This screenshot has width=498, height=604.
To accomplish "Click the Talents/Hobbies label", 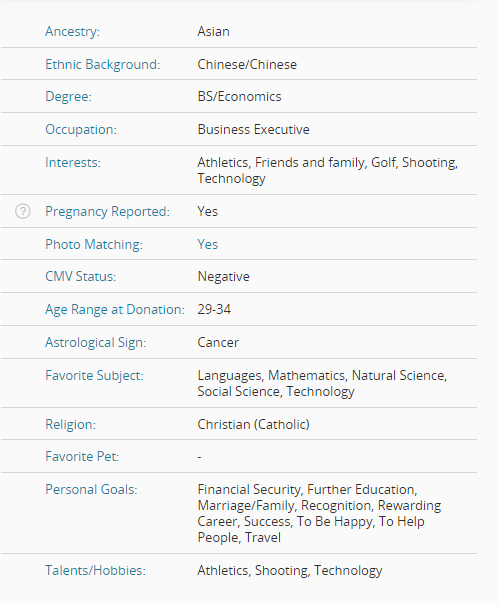I will click(x=96, y=570).
